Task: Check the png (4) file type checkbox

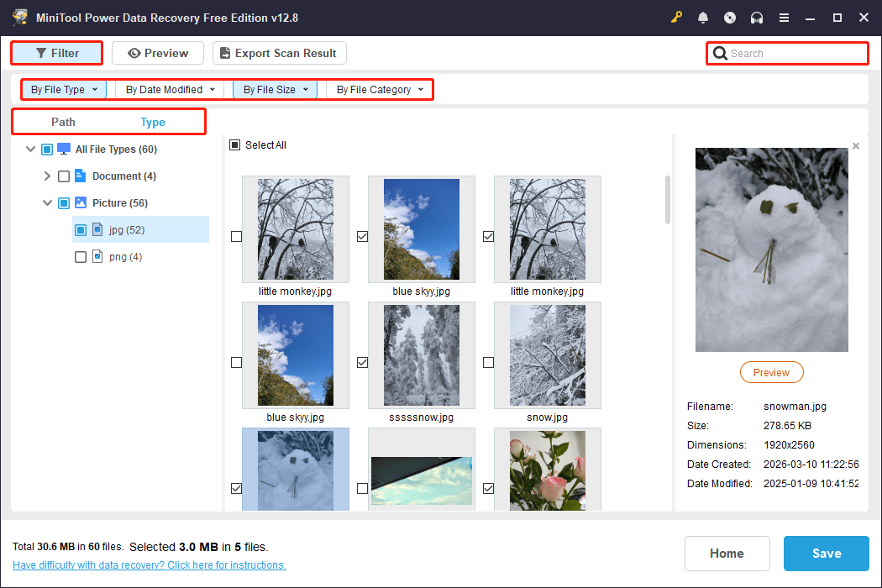Action: point(81,257)
